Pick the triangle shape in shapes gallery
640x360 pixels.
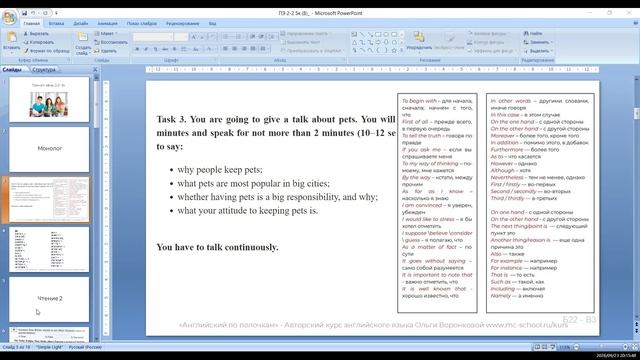(x=354, y=42)
